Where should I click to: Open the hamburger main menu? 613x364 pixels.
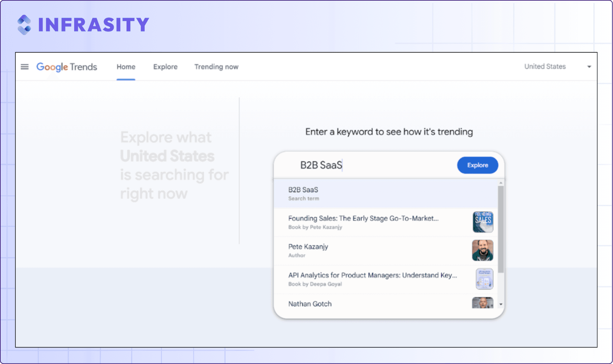(25, 67)
